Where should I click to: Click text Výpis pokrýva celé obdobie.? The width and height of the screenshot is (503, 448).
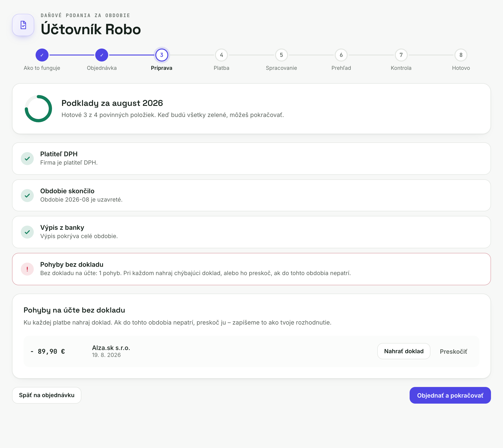click(79, 236)
